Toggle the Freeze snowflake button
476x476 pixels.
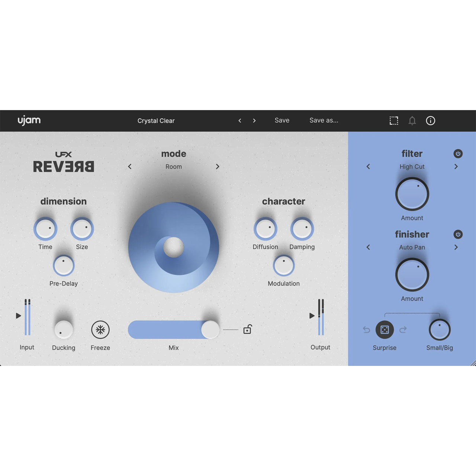pos(100,330)
